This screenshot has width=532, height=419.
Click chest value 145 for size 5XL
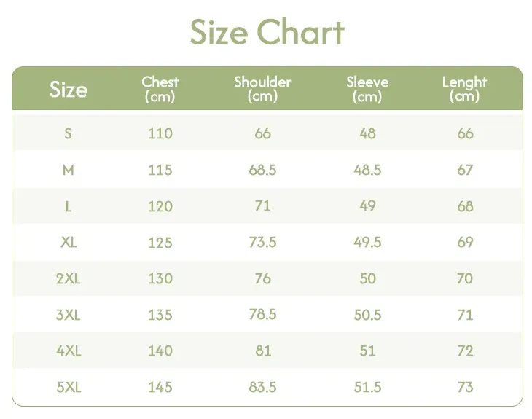(160, 387)
